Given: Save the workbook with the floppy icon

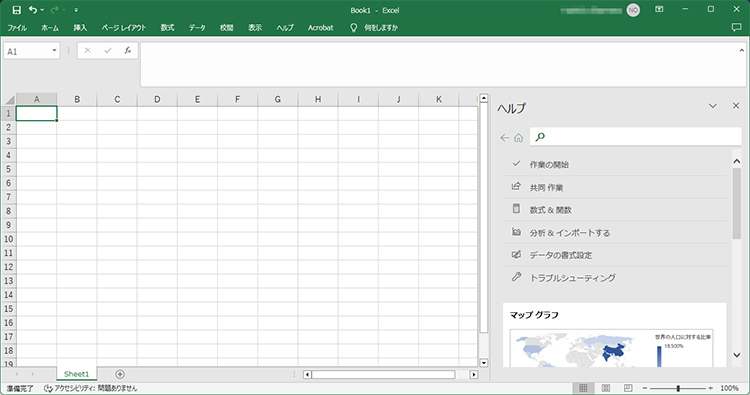Looking at the screenshot, I should click(x=16, y=10).
